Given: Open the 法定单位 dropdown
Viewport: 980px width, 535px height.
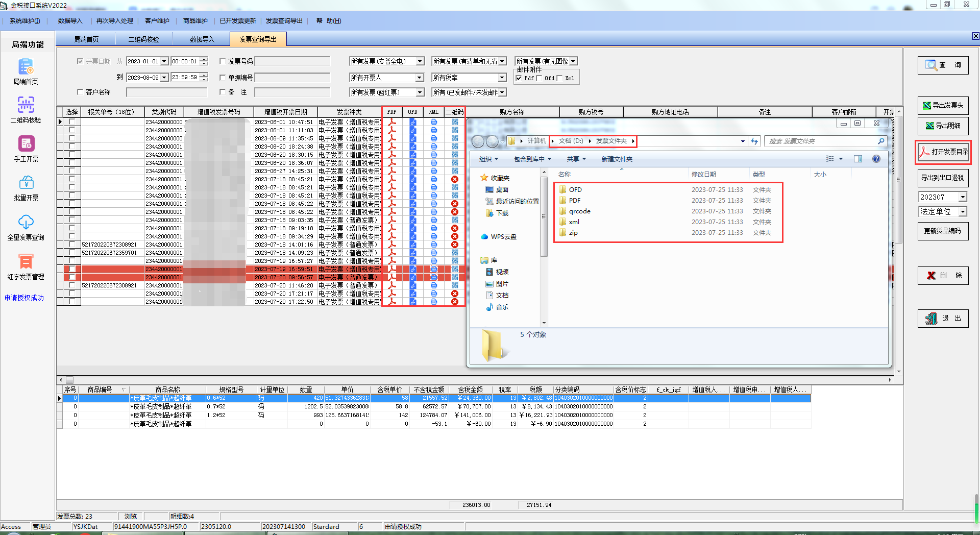Looking at the screenshot, I should coord(963,211).
